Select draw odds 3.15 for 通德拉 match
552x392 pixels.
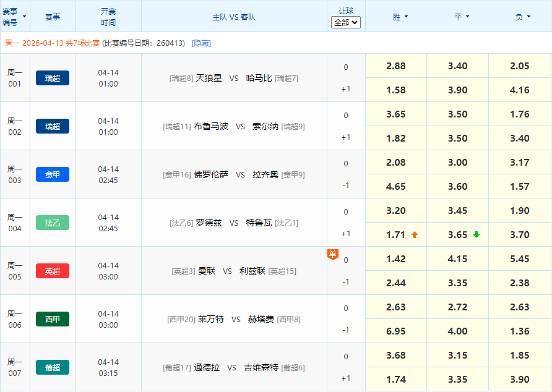pyautogui.click(x=458, y=355)
